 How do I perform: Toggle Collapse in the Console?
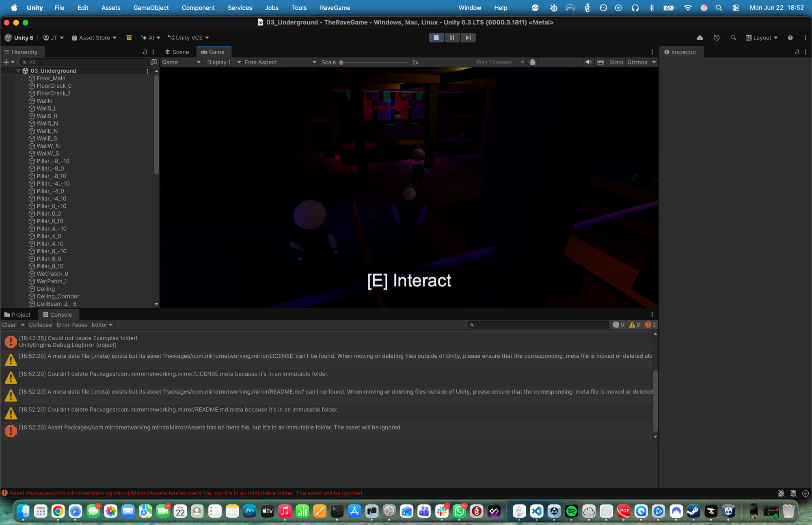point(40,325)
